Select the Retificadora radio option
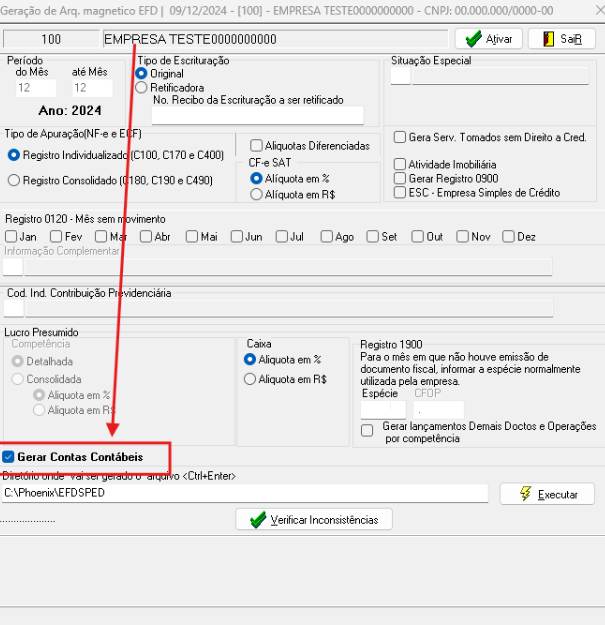 (141, 88)
